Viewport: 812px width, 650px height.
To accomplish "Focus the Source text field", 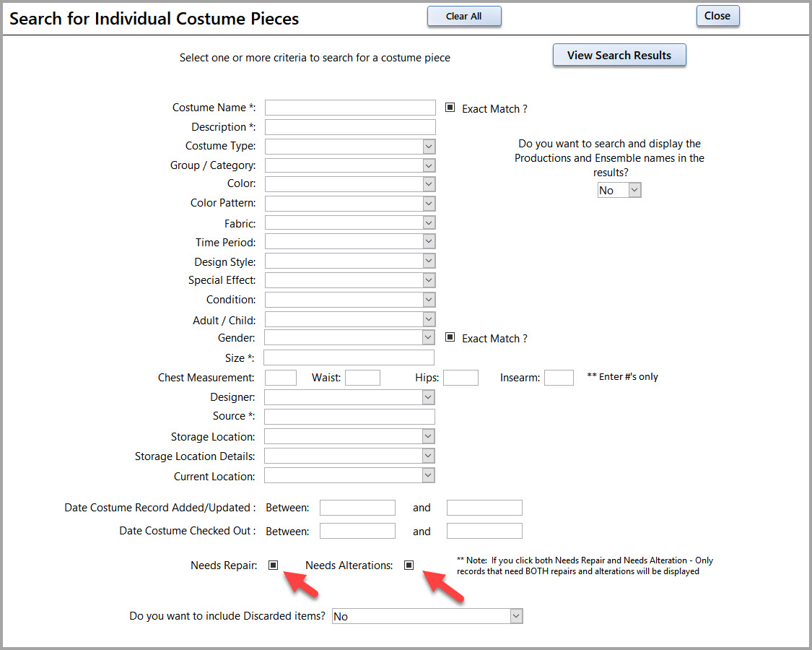I will coord(349,417).
